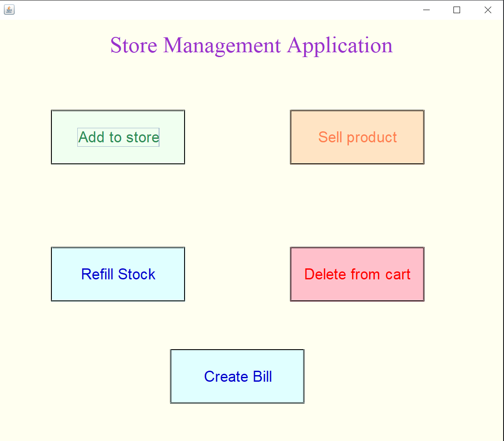Click the application title bar

tap(220, 10)
